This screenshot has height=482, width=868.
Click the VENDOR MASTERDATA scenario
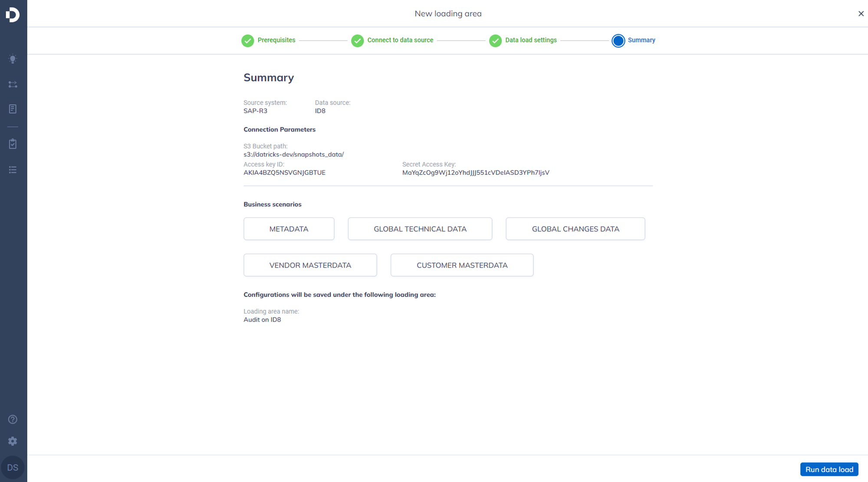[310, 265]
